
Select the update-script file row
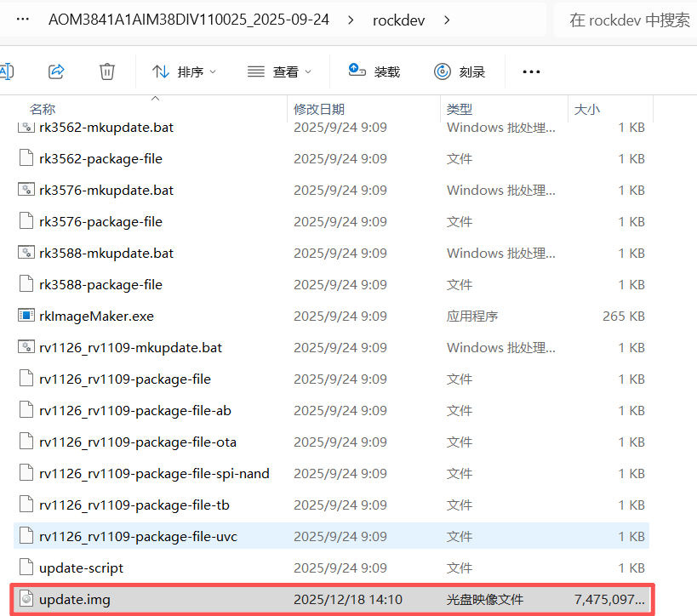click(81, 568)
